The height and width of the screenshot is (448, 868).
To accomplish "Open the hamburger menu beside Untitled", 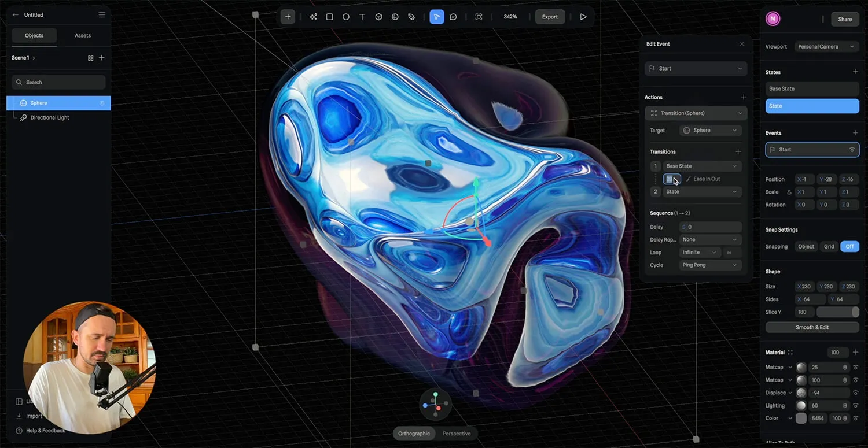I will tap(102, 15).
